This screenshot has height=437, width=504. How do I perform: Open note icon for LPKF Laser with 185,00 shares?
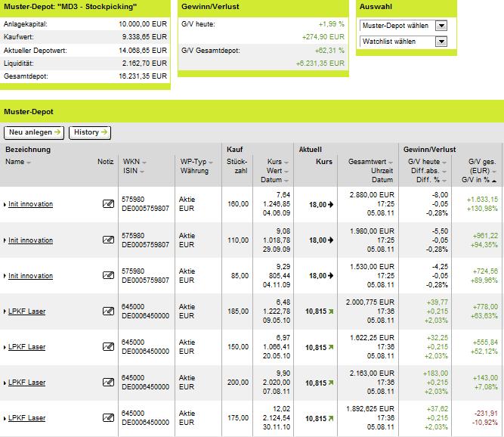(x=108, y=311)
